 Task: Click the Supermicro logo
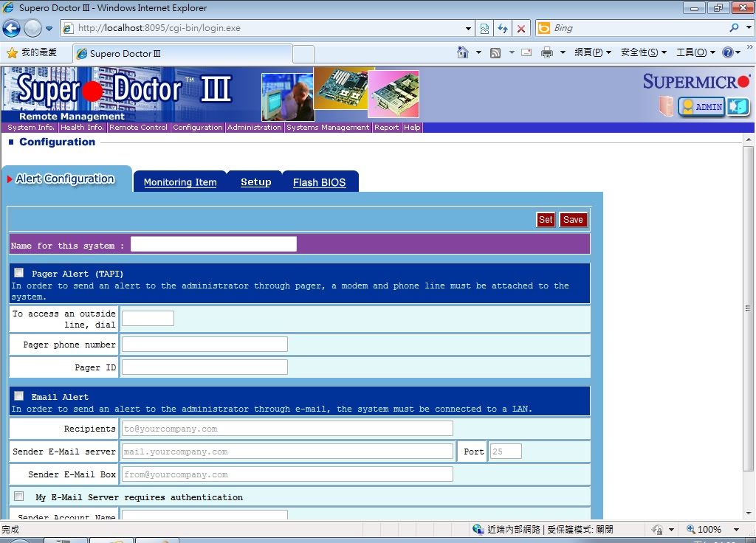point(696,81)
